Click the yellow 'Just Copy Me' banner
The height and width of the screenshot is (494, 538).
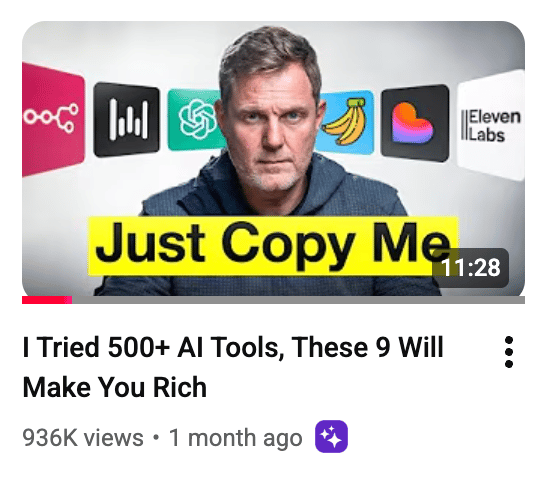tap(273, 246)
